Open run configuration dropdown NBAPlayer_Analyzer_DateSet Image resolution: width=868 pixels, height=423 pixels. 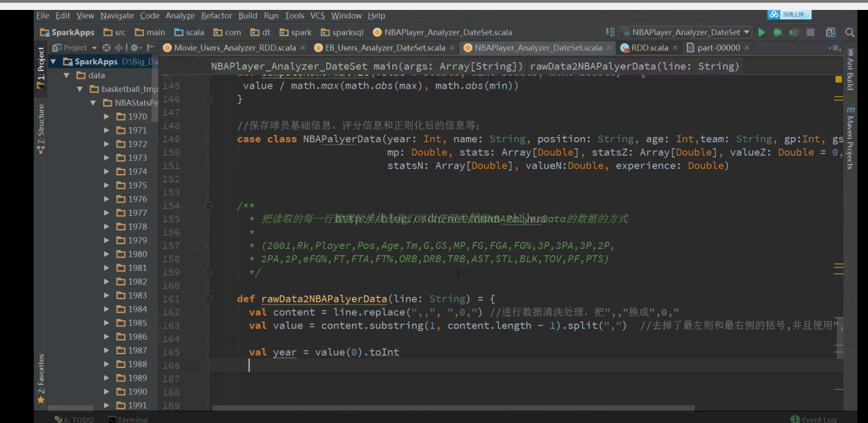click(x=686, y=32)
